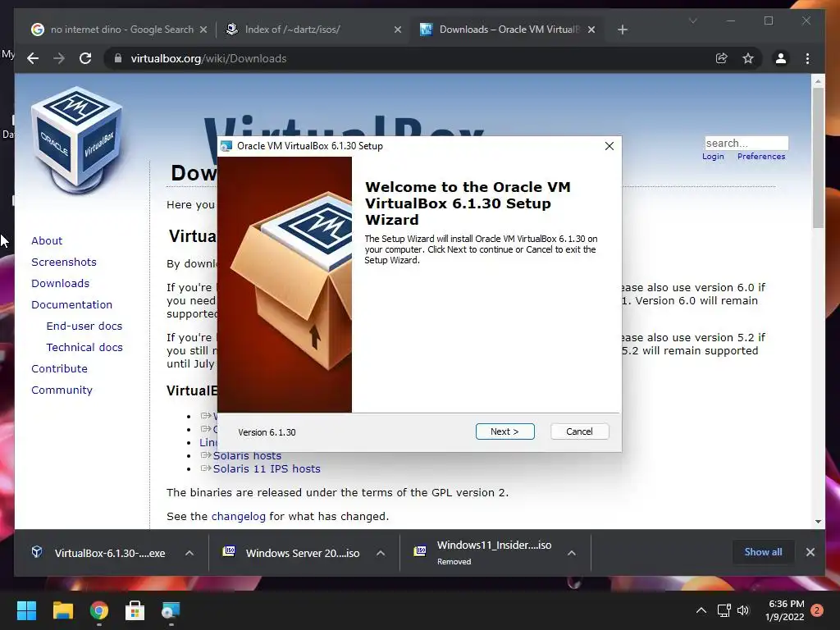Screen dimensions: 840x630
Task: Show hidden system tray icons
Action: [701, 610]
